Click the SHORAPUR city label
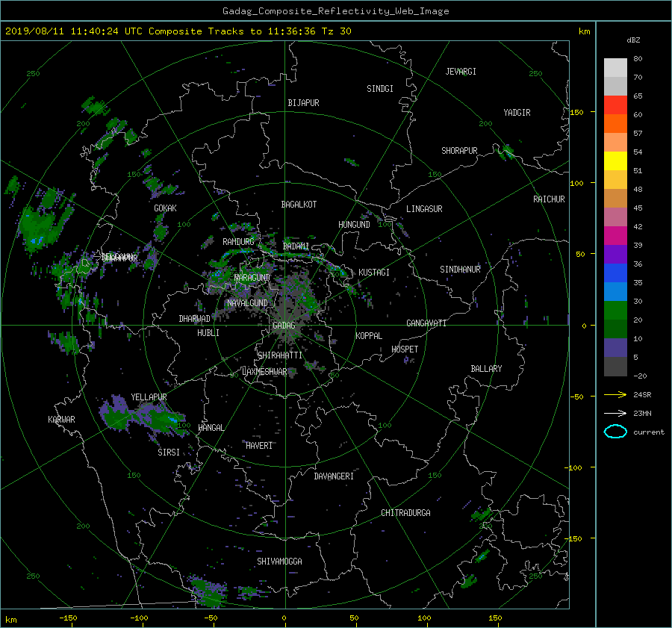 459,151
